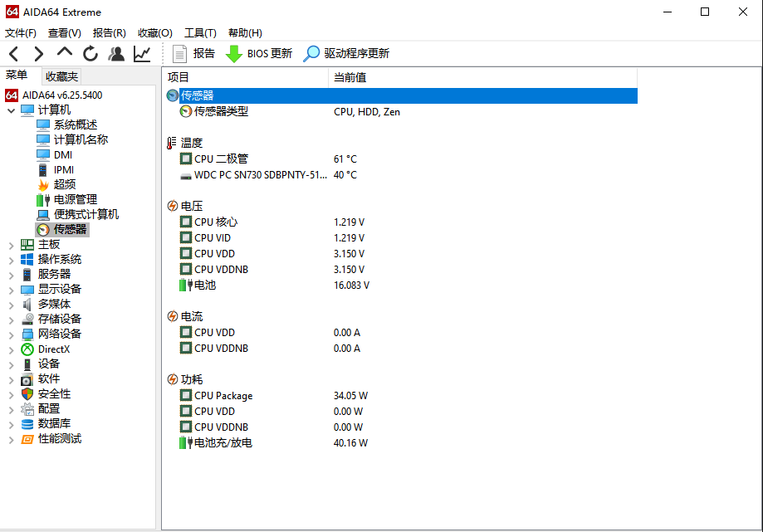
Task: Open the 收藏(O) menu
Action: coord(154,33)
